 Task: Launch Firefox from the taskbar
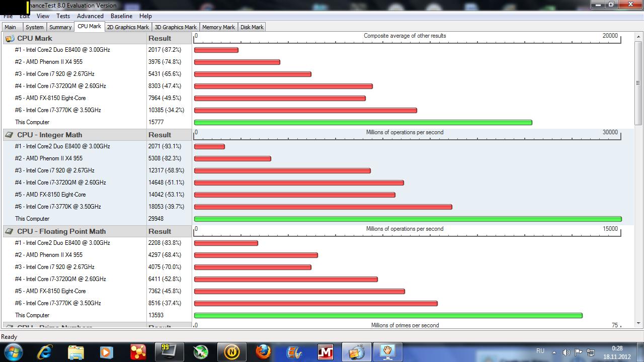(263, 351)
